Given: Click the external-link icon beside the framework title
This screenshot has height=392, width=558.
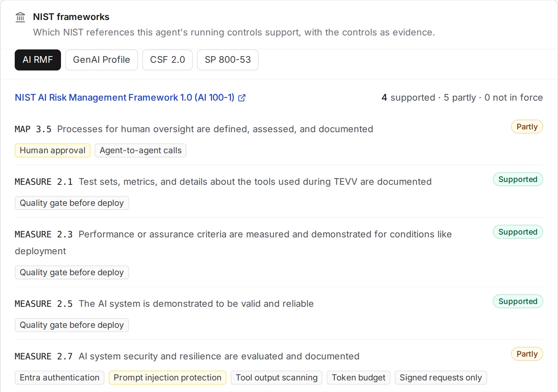Looking at the screenshot, I should [x=242, y=98].
